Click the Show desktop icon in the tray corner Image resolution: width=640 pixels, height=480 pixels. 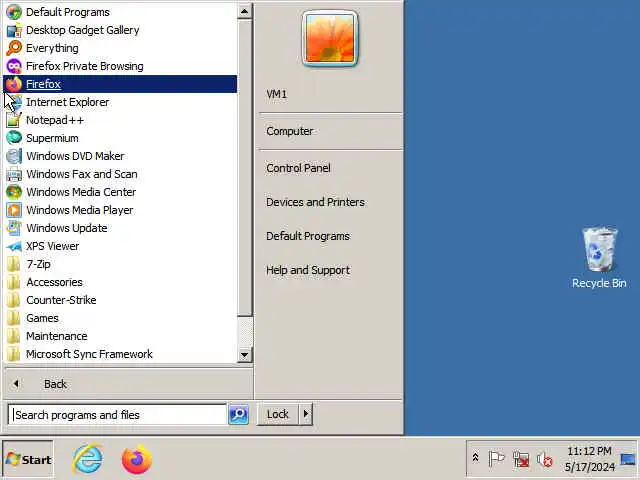pyautogui.click(x=628, y=459)
